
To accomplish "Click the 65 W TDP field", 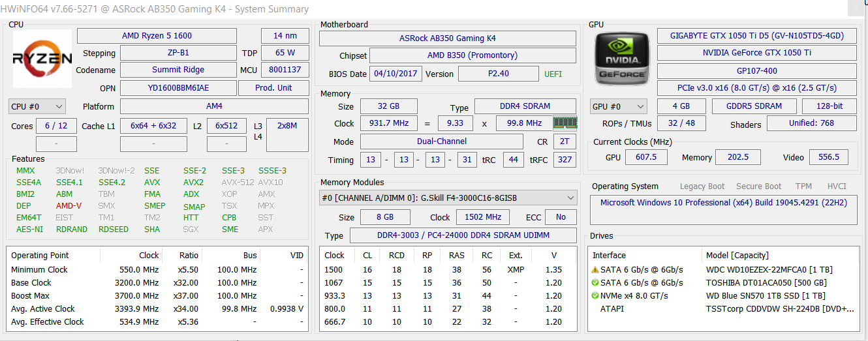I will [x=285, y=53].
